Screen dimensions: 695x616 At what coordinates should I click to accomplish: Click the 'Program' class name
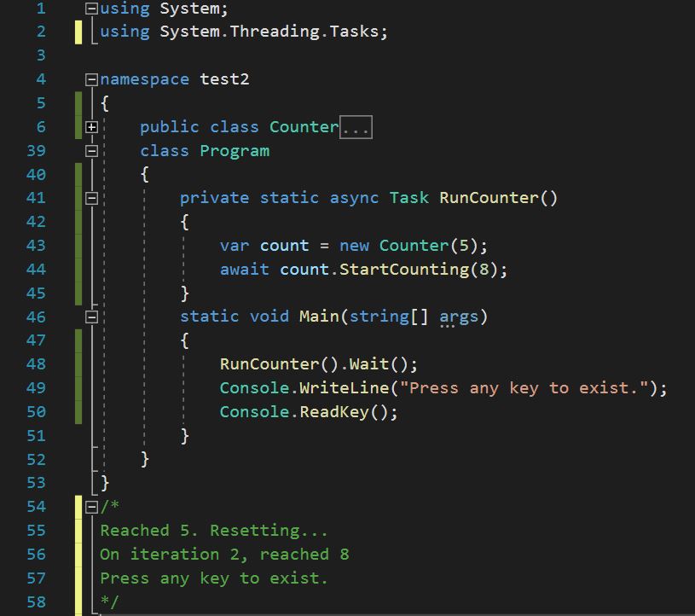pos(235,151)
